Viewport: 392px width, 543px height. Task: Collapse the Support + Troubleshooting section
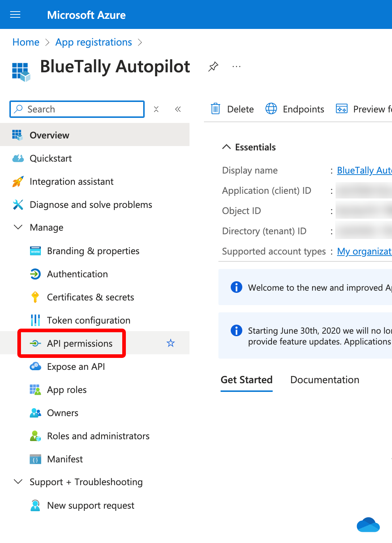(18, 482)
